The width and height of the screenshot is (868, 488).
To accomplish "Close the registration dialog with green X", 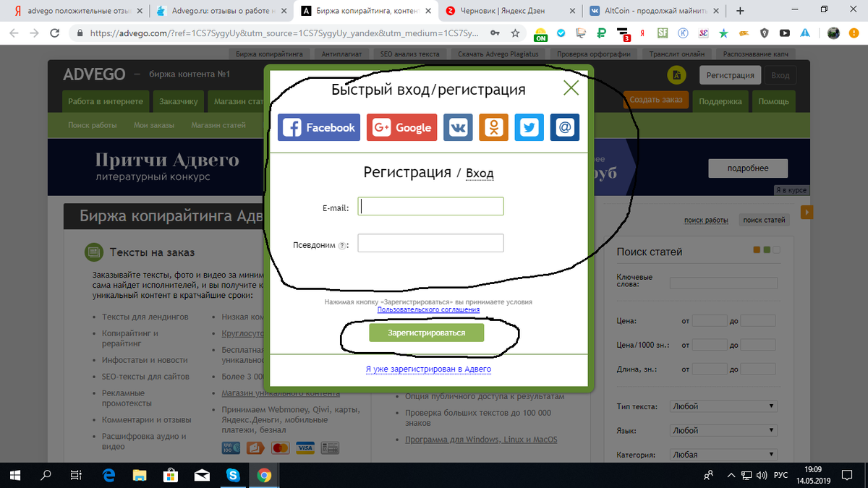I will (x=571, y=88).
